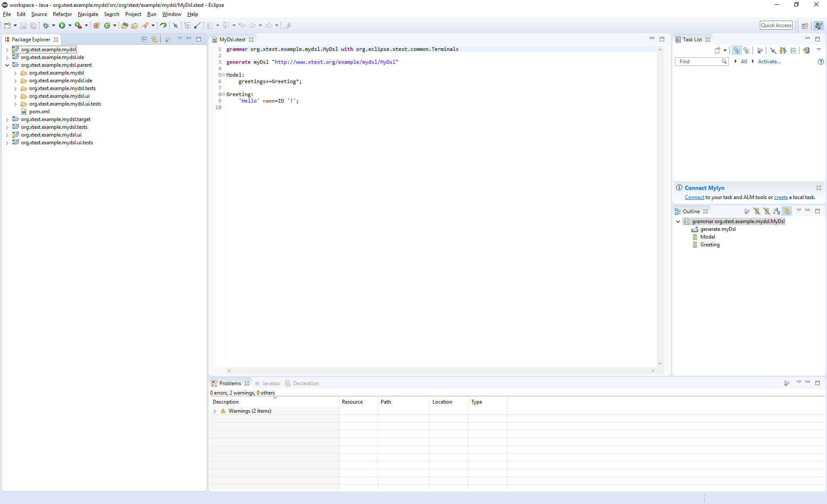The image size is (827, 504).
Task: Open the Window menu
Action: pos(171,14)
